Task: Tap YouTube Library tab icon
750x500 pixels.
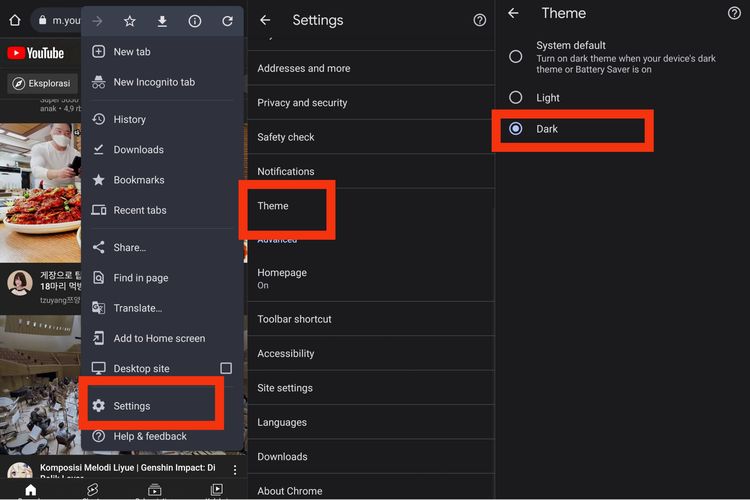Action: point(217,489)
